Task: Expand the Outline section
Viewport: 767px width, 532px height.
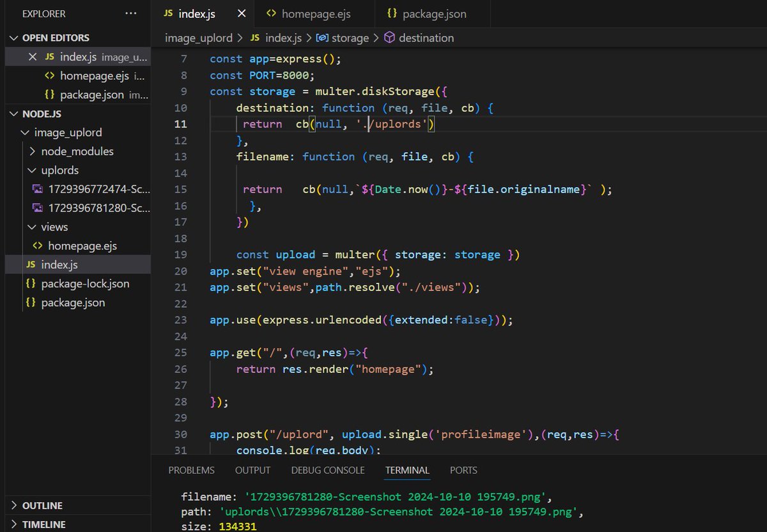Action: (x=14, y=505)
